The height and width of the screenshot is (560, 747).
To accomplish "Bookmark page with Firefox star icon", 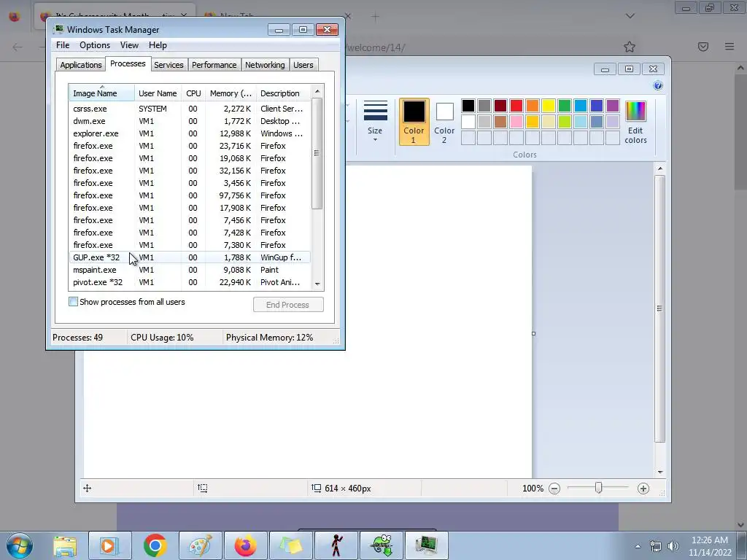I will point(630,47).
